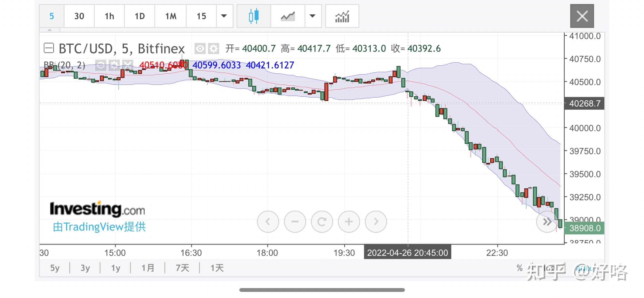Toggle visibility of BTC/USD series
The height and width of the screenshot is (298, 644).
pyautogui.click(x=200, y=48)
